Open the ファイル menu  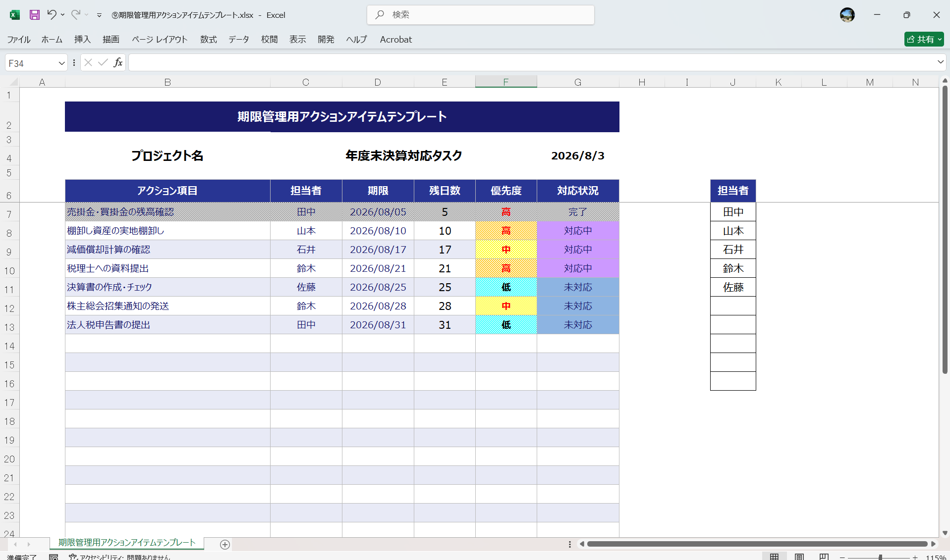[19, 39]
